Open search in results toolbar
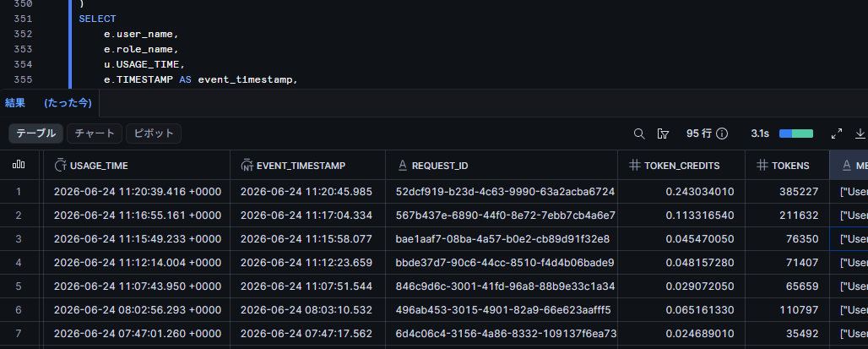This screenshot has height=349, width=868. point(639,134)
